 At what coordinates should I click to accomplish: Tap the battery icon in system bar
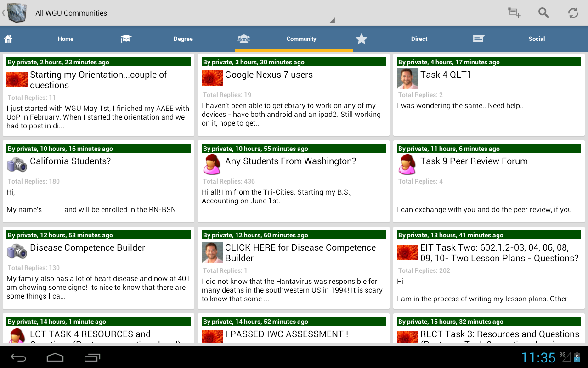click(577, 356)
